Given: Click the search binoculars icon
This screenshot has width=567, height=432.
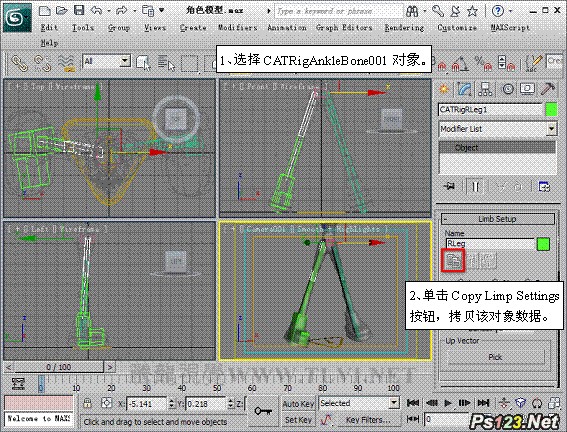Looking at the screenshot, I should 412,11.
